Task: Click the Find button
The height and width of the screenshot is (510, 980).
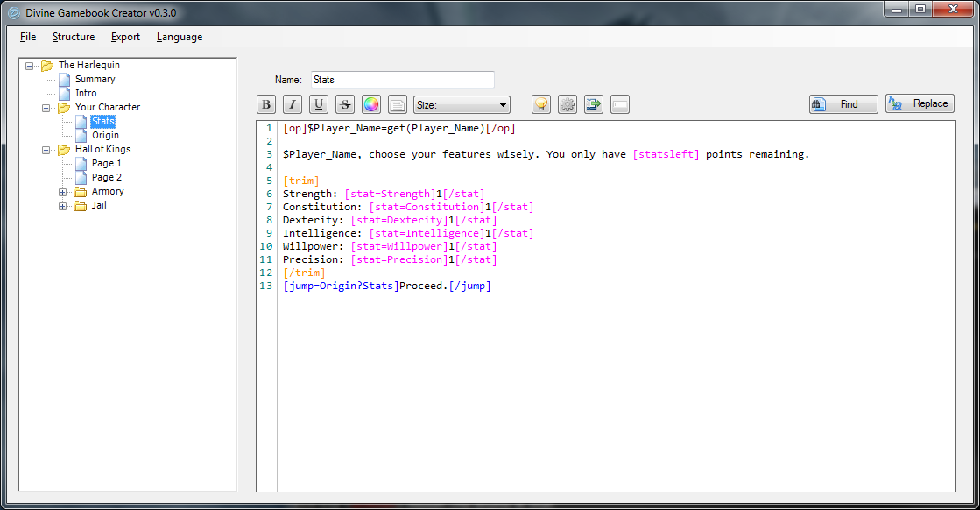Action: (843, 103)
